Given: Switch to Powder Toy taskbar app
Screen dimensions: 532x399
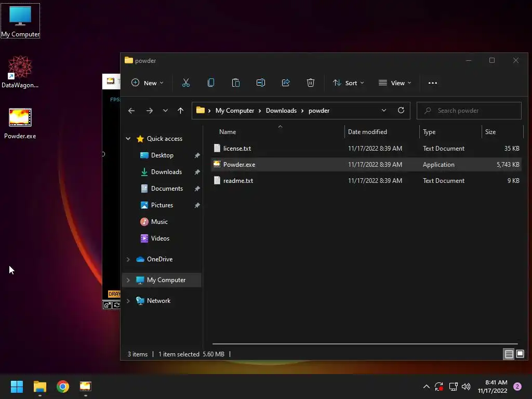Looking at the screenshot, I should point(86,387).
